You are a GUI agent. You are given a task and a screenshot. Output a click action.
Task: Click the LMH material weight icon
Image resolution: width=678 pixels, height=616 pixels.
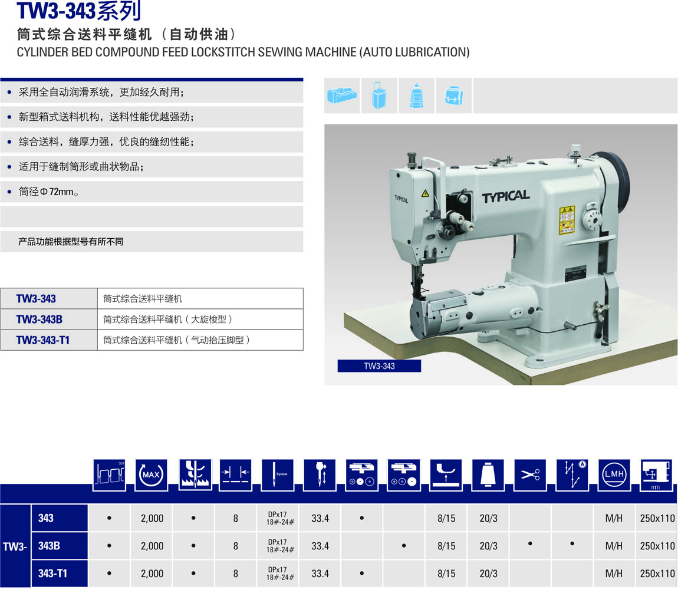coord(614,475)
